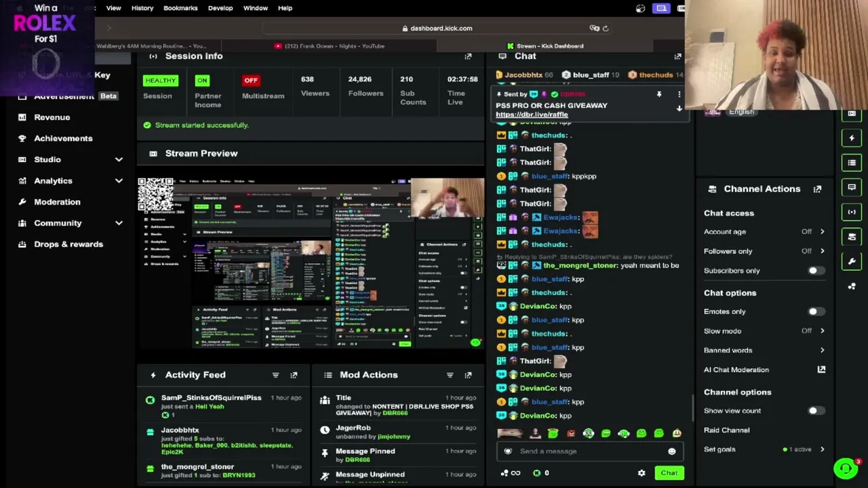Expand the Community sidebar section

pos(119,223)
